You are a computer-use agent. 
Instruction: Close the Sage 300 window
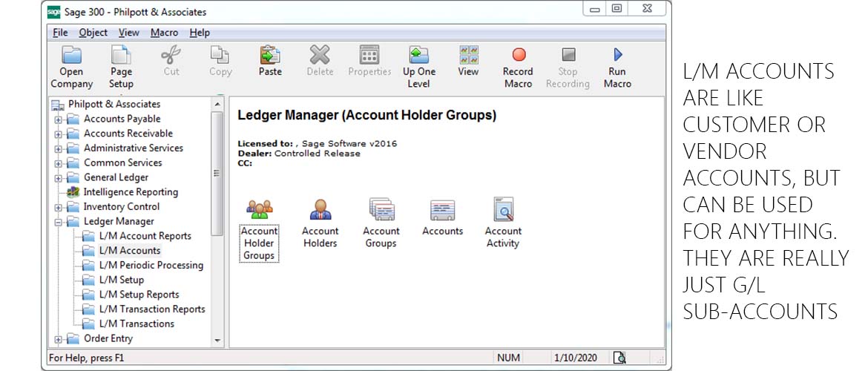[x=647, y=10]
